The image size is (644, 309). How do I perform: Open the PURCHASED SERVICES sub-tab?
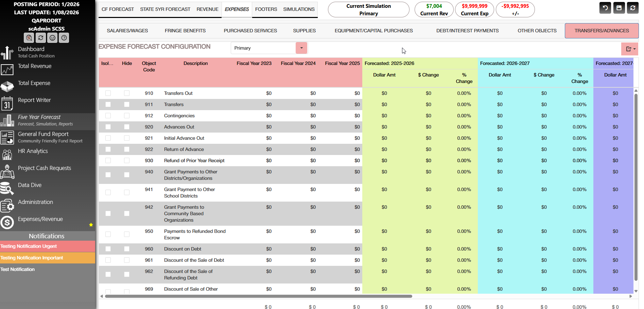[x=250, y=31]
